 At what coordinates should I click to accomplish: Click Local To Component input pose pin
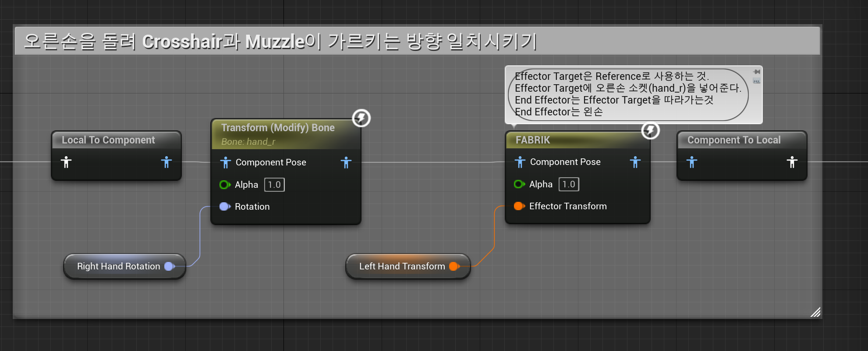pos(66,162)
